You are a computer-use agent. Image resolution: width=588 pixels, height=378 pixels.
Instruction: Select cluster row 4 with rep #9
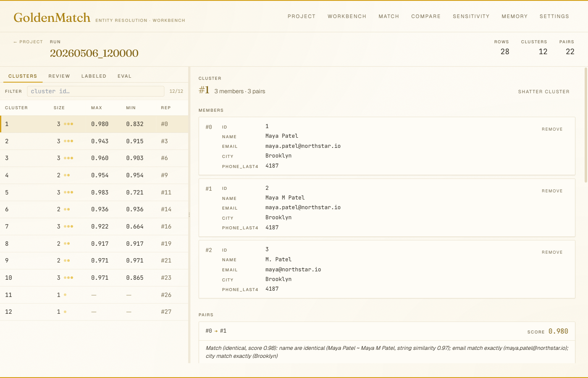(x=94, y=176)
